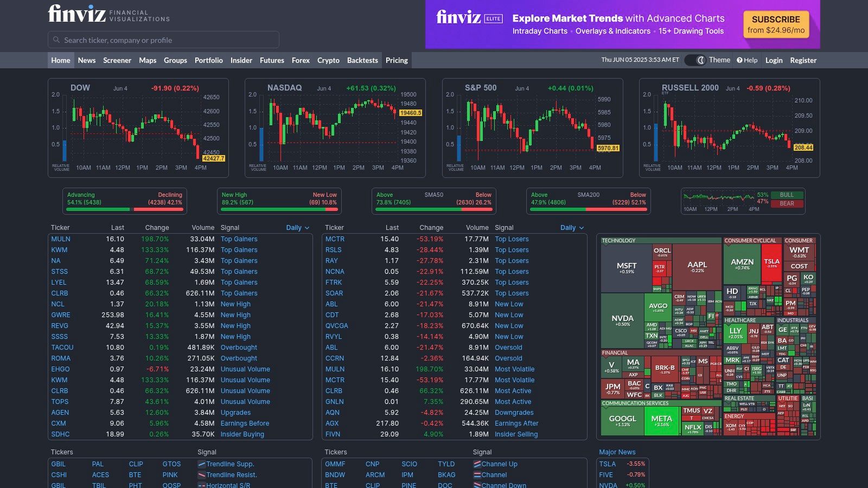Viewport: 868px width, 488px height.
Task: Open the Screener menu item
Action: point(117,60)
